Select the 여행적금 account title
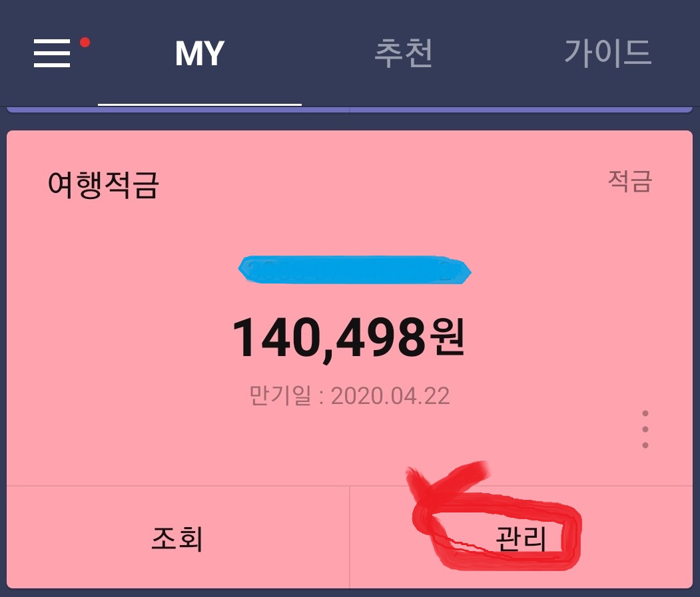700x597 pixels. 103,185
